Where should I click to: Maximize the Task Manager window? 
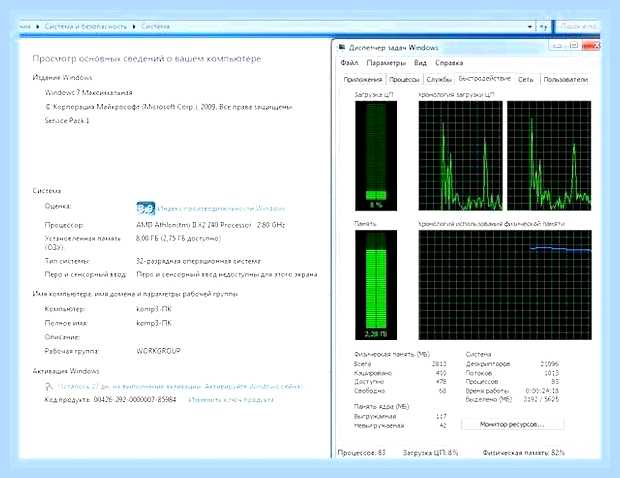[x=574, y=46]
